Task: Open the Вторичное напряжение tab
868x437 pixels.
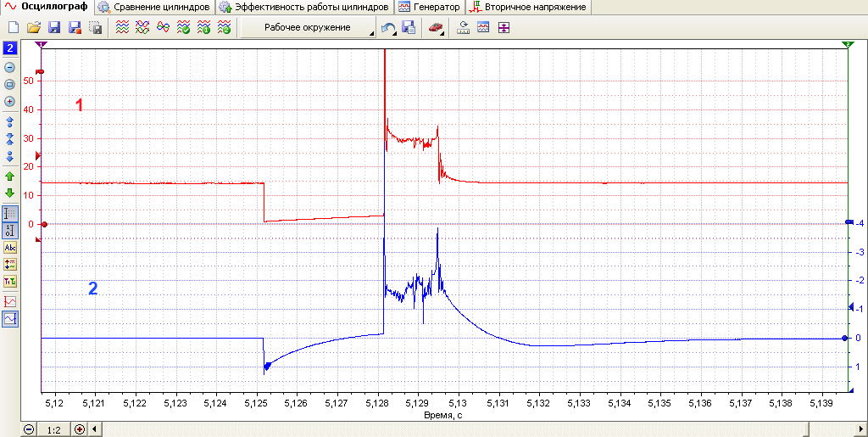Action: click(x=527, y=8)
